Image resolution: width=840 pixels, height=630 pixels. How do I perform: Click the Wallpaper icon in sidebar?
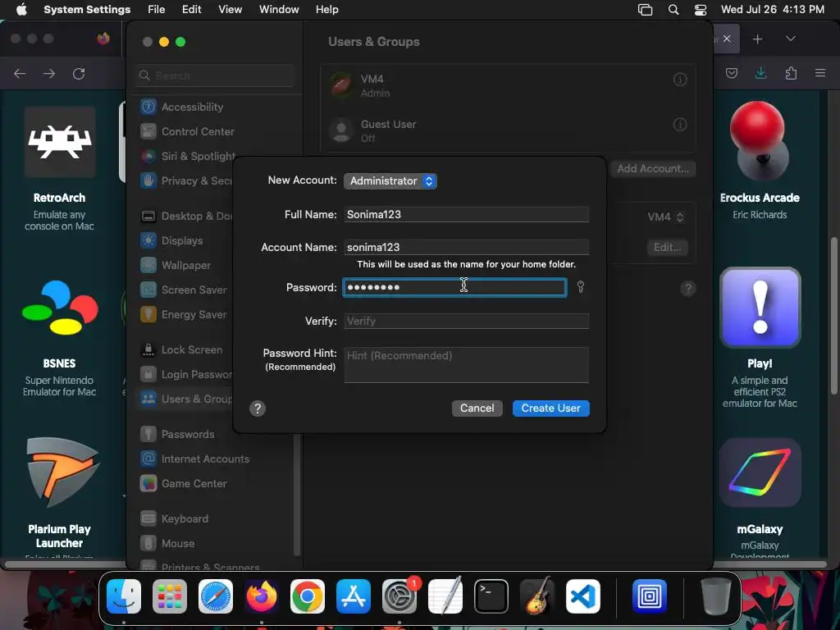(x=148, y=265)
